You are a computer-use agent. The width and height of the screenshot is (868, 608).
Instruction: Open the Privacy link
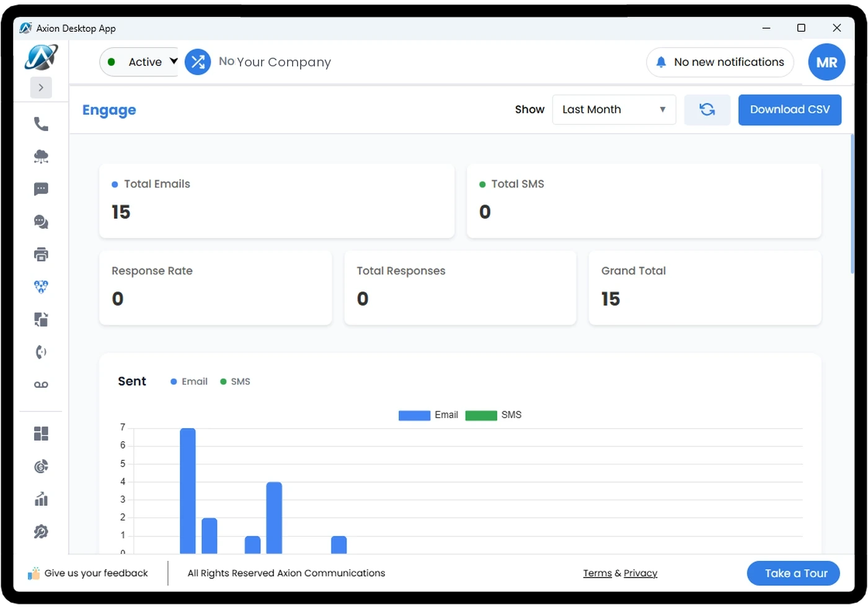tap(640, 573)
